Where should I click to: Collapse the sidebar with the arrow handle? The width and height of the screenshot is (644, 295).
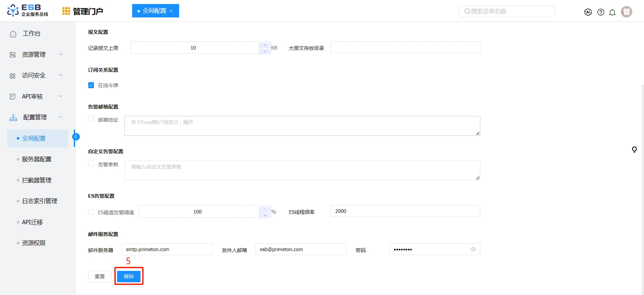tap(76, 137)
